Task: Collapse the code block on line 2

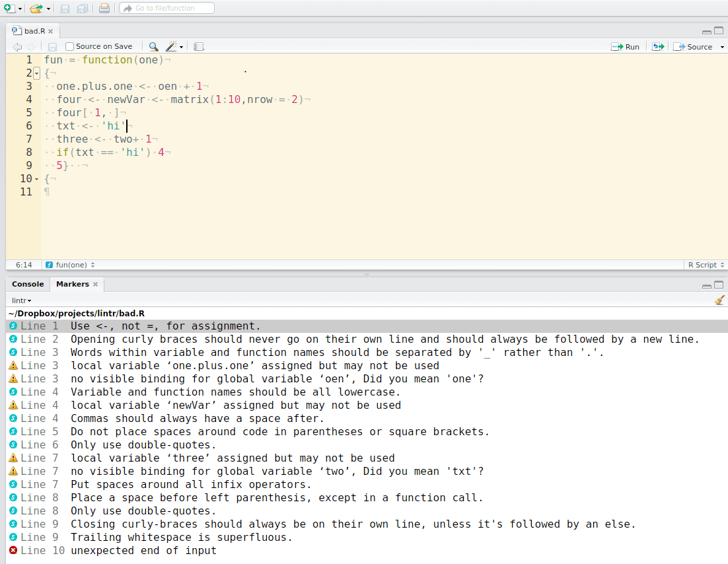Action: click(x=36, y=73)
